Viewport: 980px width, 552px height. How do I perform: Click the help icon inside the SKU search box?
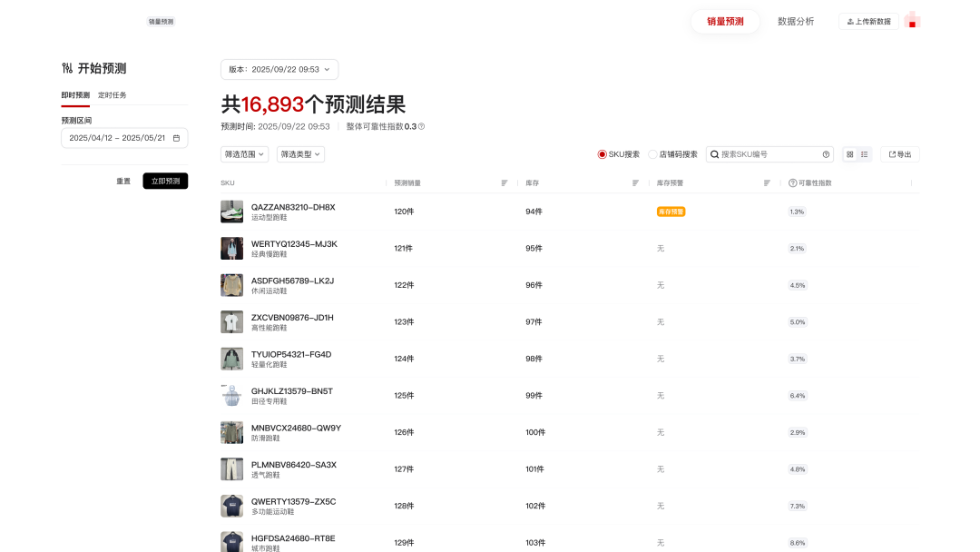(x=825, y=154)
